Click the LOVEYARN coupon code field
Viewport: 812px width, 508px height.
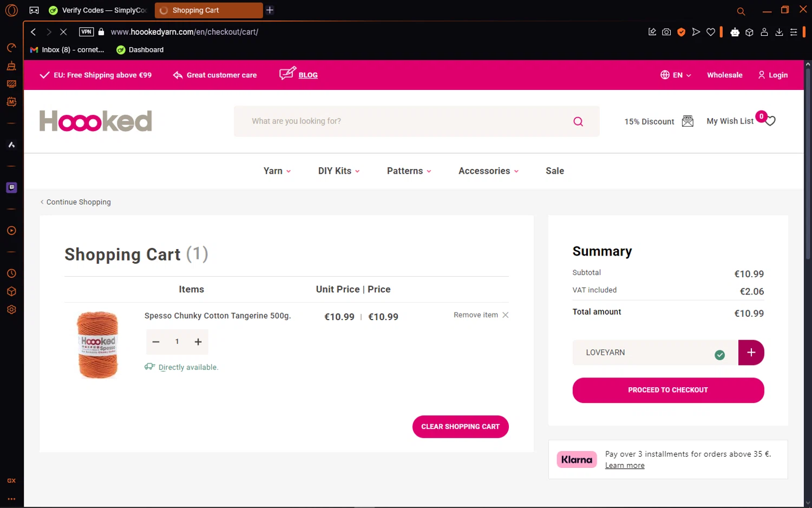[655, 353]
